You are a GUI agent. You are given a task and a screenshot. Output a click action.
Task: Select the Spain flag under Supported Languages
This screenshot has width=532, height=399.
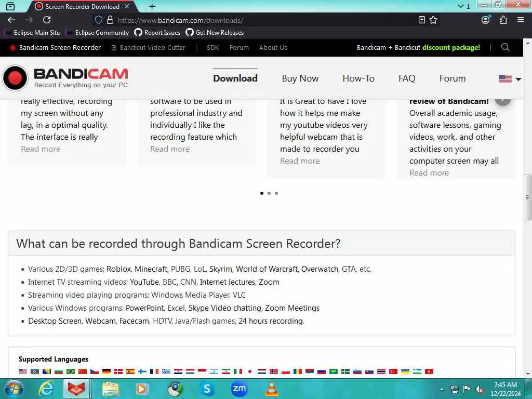(x=130, y=371)
